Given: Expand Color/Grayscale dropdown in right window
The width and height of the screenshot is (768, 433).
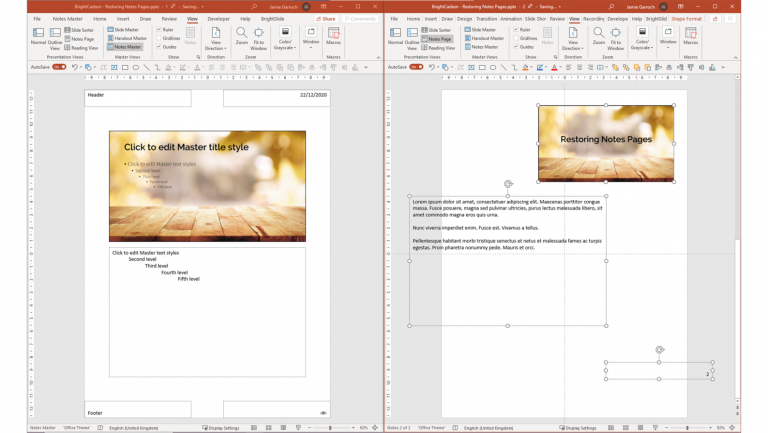Looking at the screenshot, I should click(642, 39).
